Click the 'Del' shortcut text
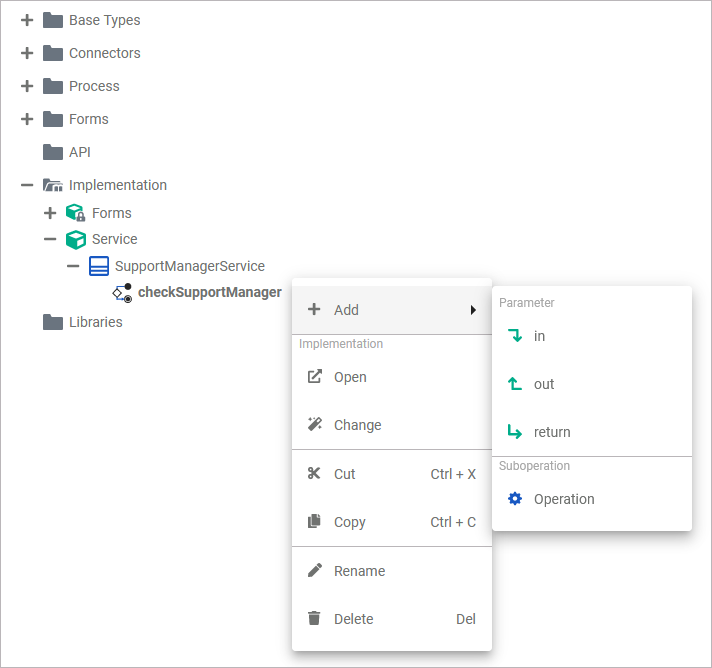This screenshot has height=668, width=712. [x=465, y=619]
